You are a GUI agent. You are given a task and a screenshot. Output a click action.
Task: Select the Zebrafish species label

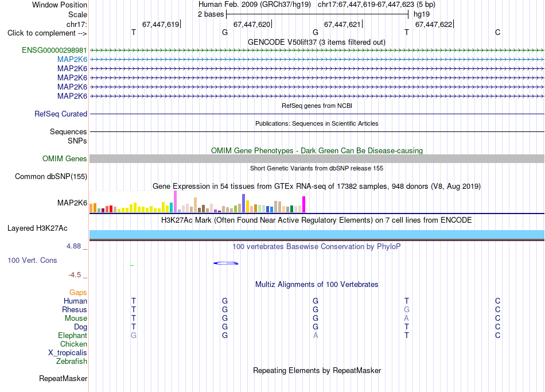(72, 362)
